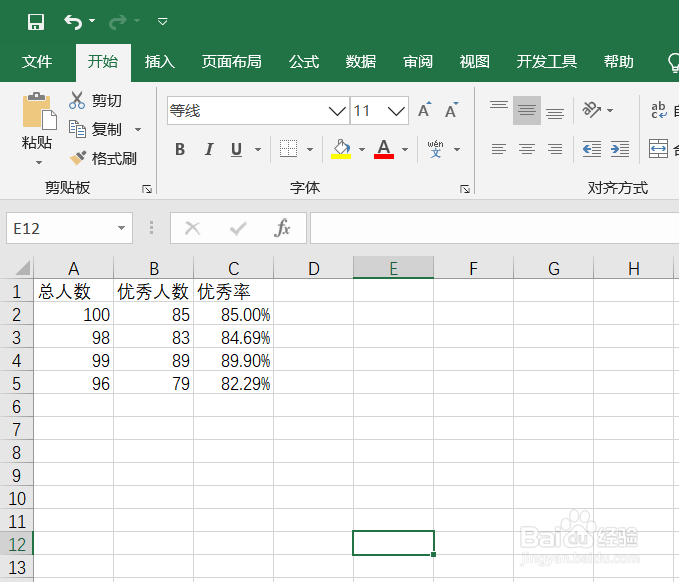The height and width of the screenshot is (582, 679).
Task: Open the 剪贴板 dialog launcher
Action: 147,189
